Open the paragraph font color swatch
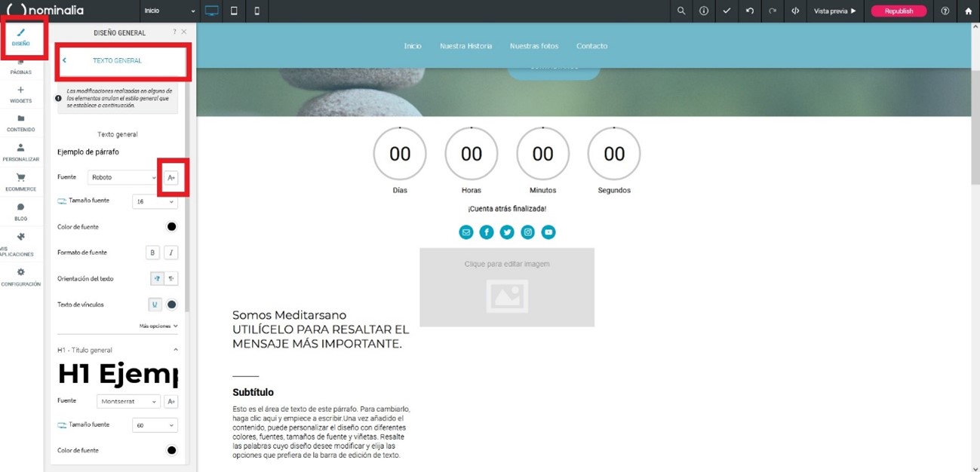This screenshot has width=980, height=472. tap(171, 227)
